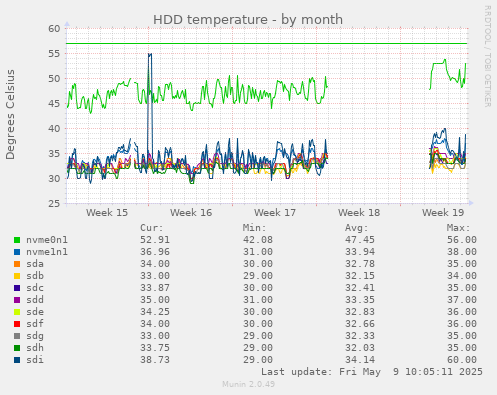Click nvme0n1 average value 47.45
Image resolution: width=497 pixels, height=395 pixels.
tap(360, 240)
